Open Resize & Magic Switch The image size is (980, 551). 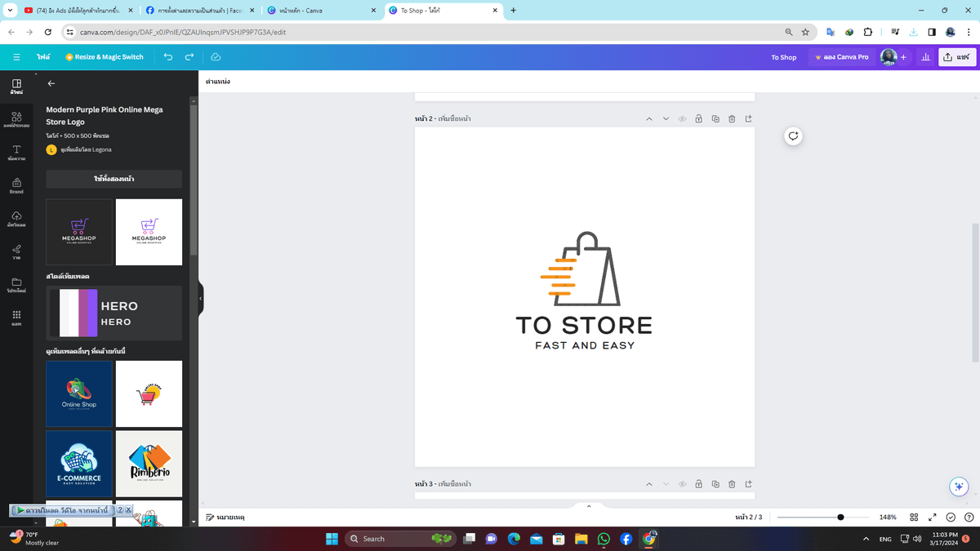coord(105,57)
